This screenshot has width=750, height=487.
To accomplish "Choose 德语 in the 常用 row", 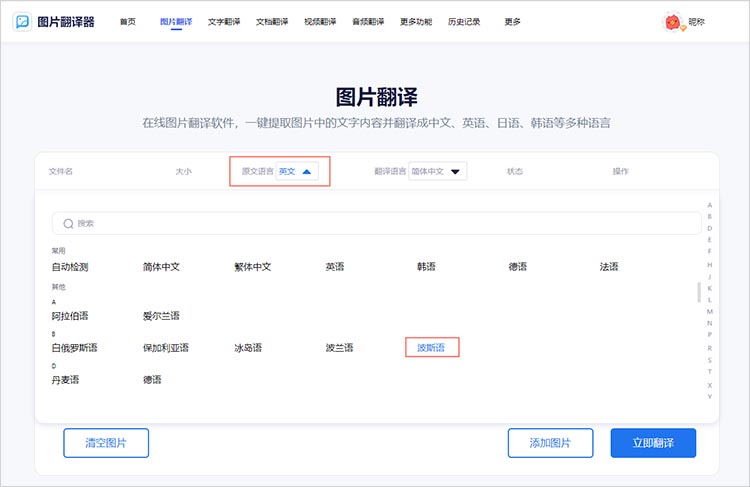I will click(518, 267).
